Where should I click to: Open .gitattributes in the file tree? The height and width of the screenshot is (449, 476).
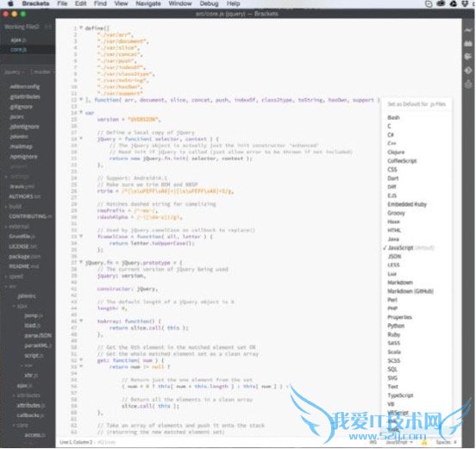tap(25, 97)
